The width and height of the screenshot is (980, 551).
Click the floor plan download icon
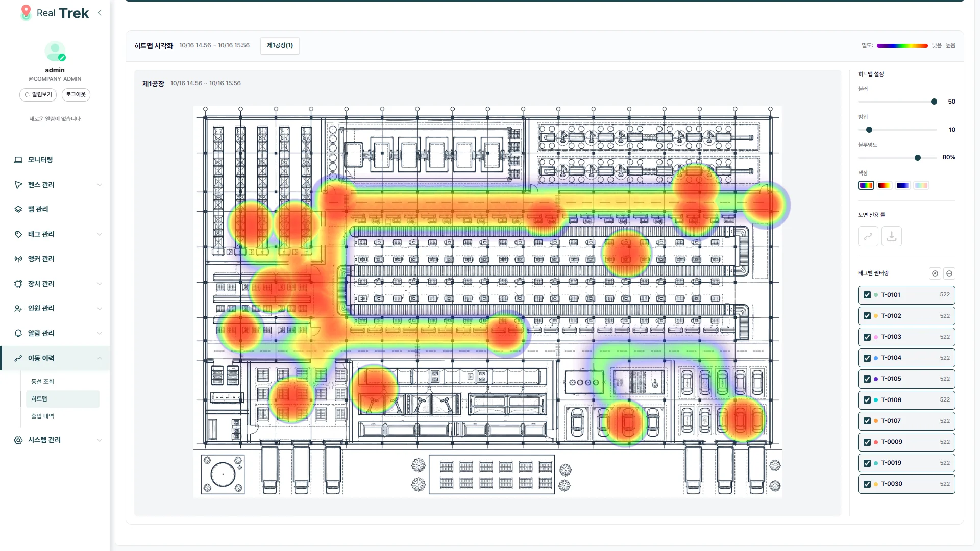pyautogui.click(x=891, y=237)
